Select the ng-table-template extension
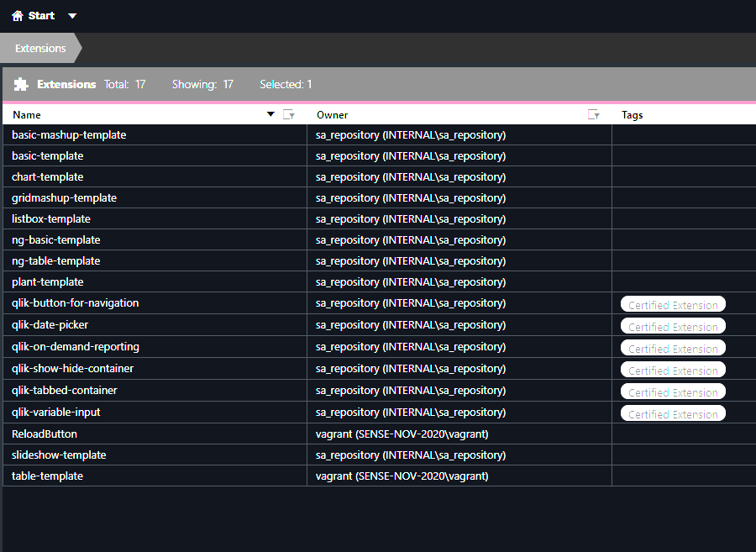Screen dimensions: 756x552 click(56, 260)
